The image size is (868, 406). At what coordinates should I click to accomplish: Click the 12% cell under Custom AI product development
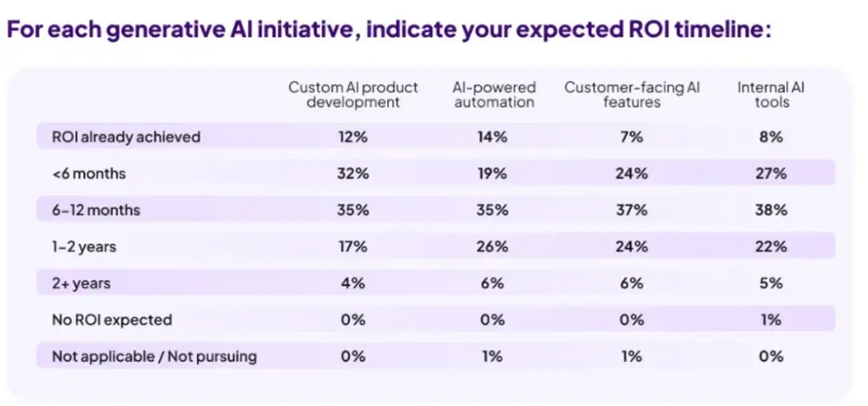click(353, 137)
